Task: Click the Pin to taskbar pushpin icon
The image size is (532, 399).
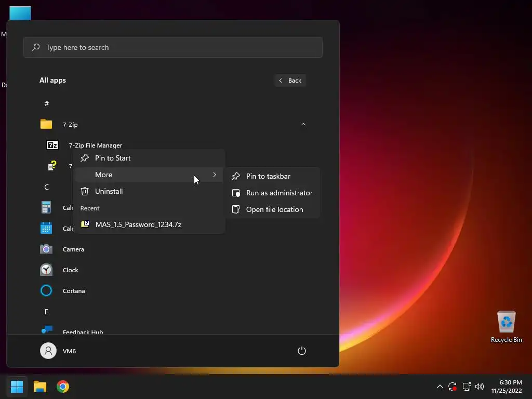Action: tap(236, 176)
